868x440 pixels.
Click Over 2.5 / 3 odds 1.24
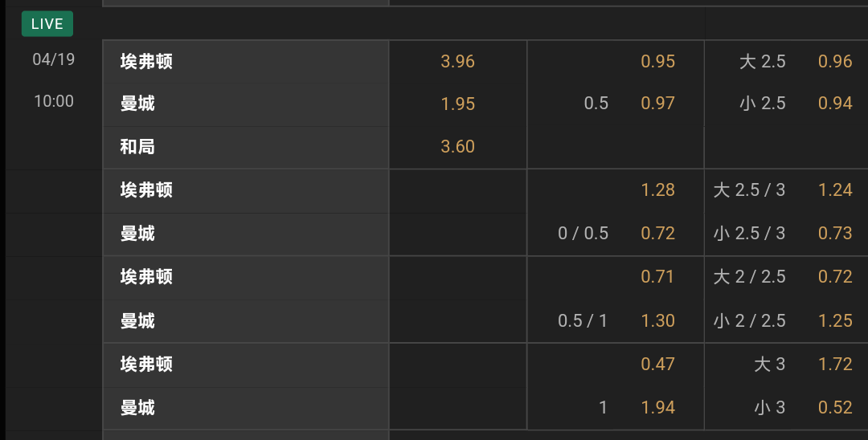tap(835, 190)
